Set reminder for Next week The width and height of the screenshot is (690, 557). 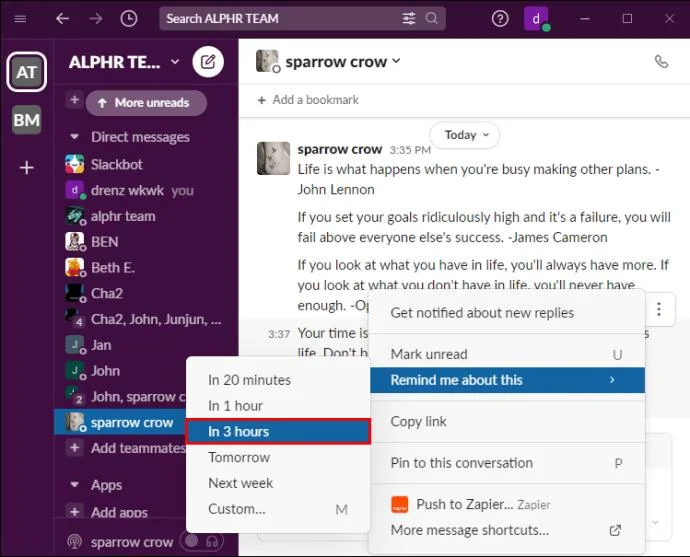point(278,483)
